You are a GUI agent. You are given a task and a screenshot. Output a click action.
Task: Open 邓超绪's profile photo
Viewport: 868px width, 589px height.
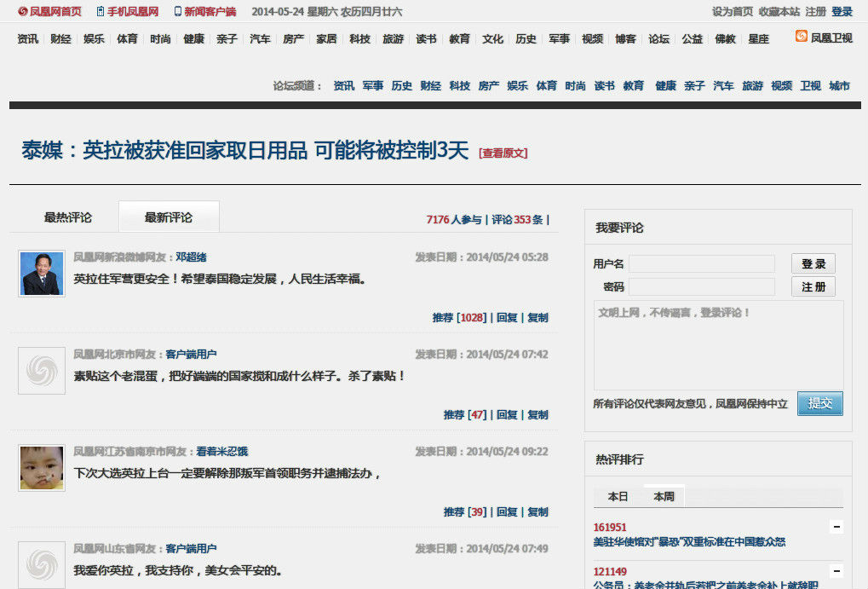pyautogui.click(x=40, y=274)
